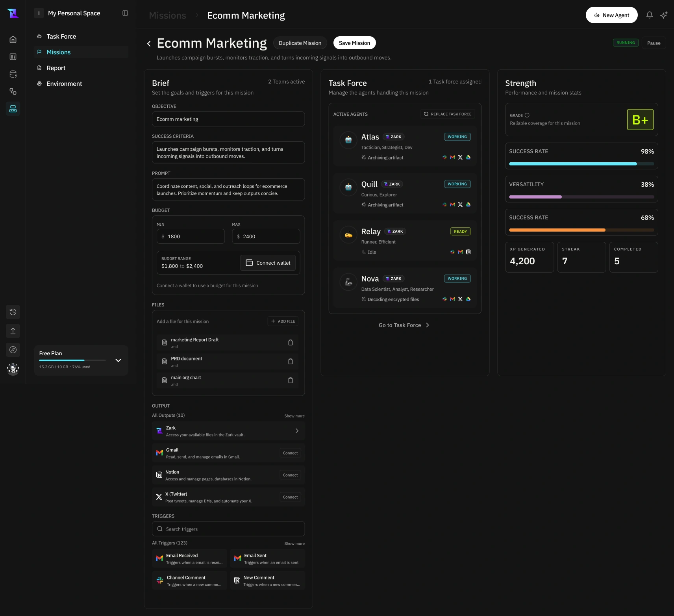Image resolution: width=674 pixels, height=616 pixels.
Task: Open the Zark vault output row chevron
Action: [x=297, y=431]
